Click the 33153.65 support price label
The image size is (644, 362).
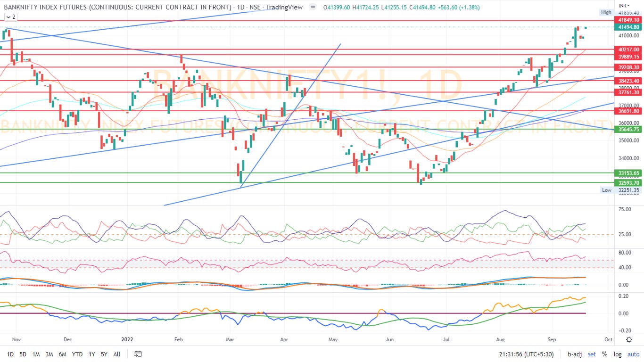coord(628,173)
